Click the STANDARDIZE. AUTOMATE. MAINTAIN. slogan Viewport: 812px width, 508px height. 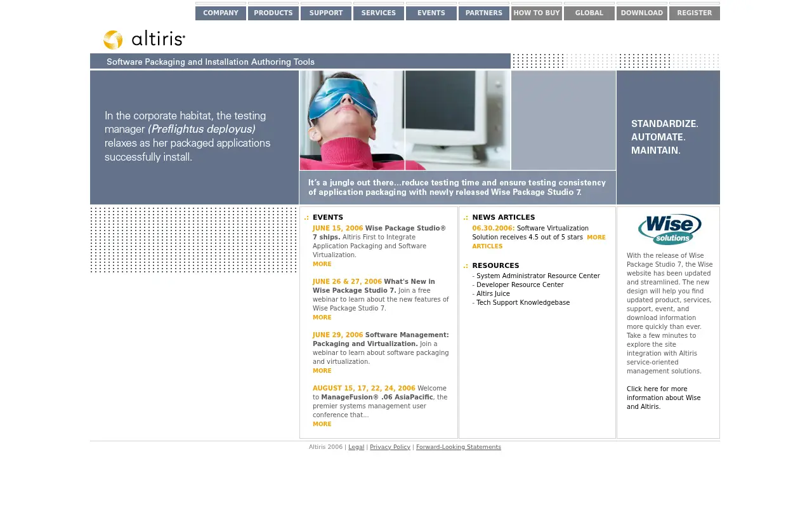(x=665, y=137)
